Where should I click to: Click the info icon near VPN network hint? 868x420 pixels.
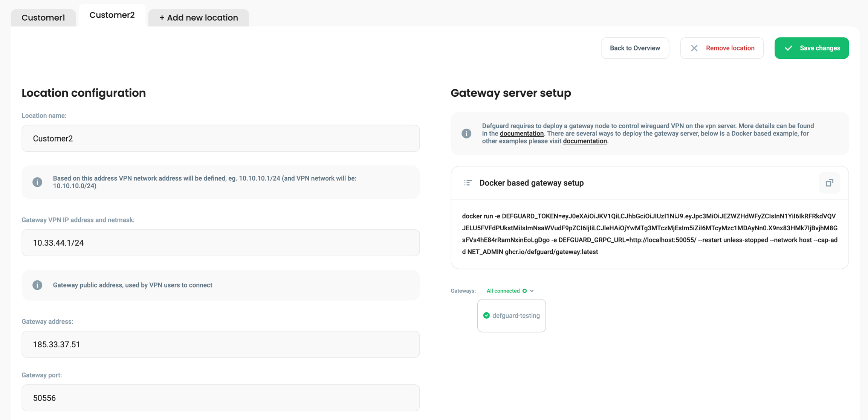coord(37,182)
